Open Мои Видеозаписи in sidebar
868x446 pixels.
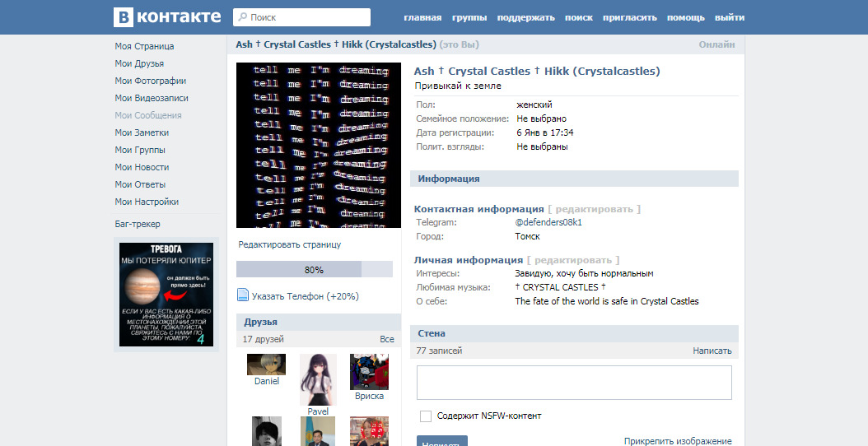click(x=152, y=98)
